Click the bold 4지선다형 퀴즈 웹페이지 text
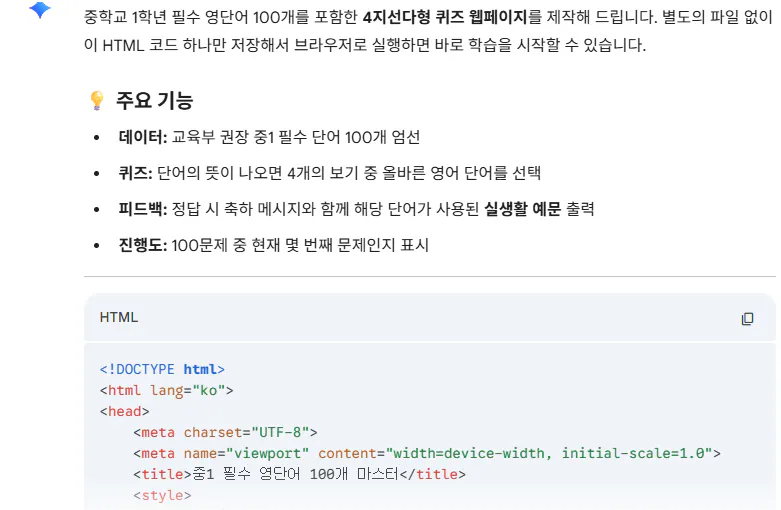Image resolution: width=781 pixels, height=510 pixels. click(445, 17)
